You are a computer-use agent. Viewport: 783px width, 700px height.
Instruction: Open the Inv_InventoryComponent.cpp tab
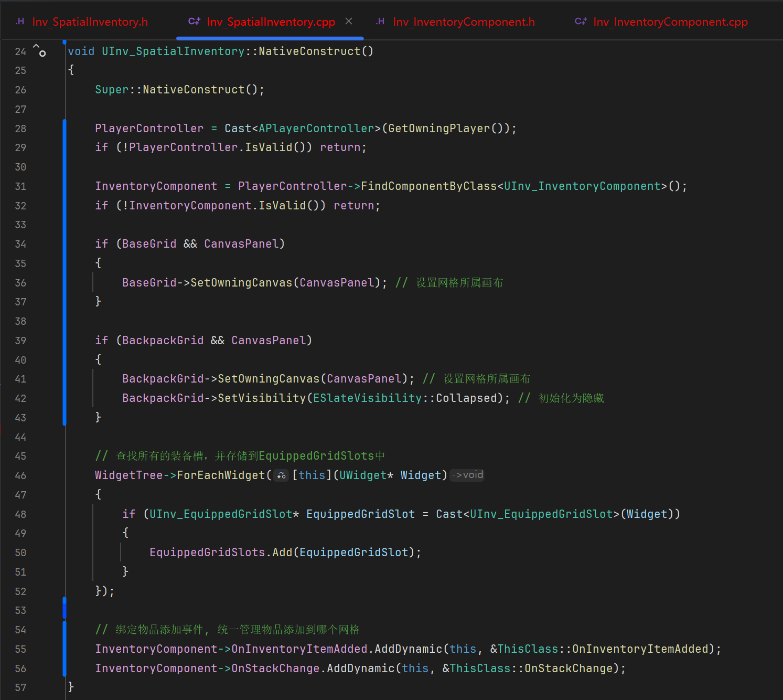pyautogui.click(x=670, y=22)
